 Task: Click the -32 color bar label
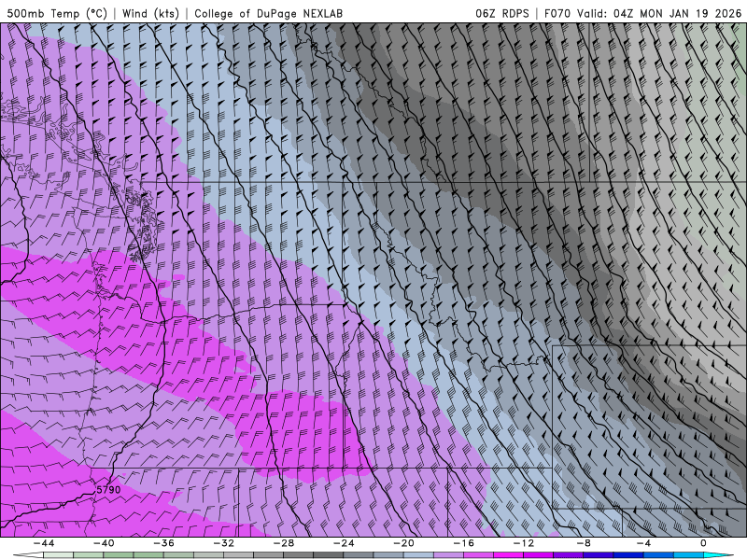(224, 543)
